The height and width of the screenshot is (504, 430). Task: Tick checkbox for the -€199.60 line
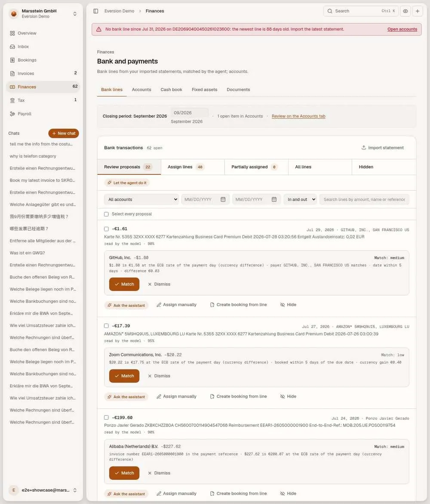tap(106, 417)
